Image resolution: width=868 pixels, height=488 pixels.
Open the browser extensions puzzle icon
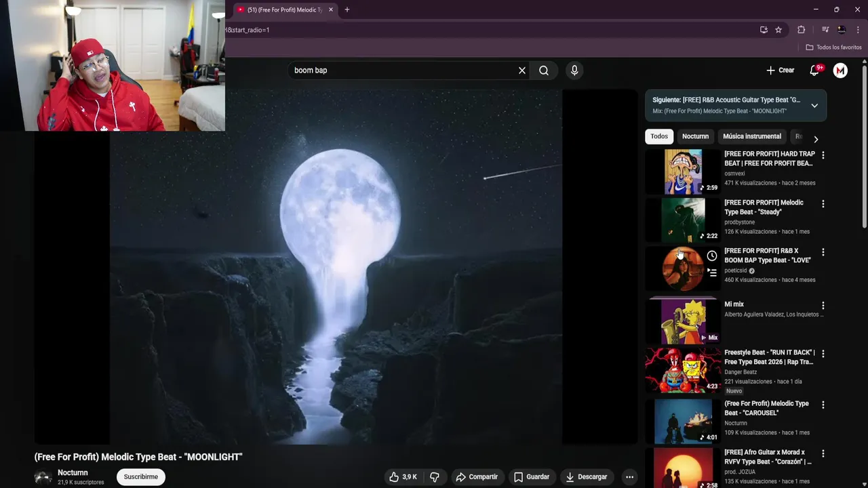(801, 30)
